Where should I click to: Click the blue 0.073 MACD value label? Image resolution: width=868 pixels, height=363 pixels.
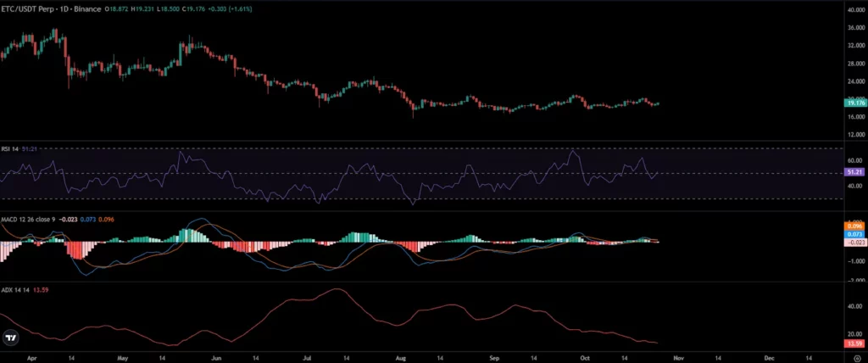click(x=855, y=234)
